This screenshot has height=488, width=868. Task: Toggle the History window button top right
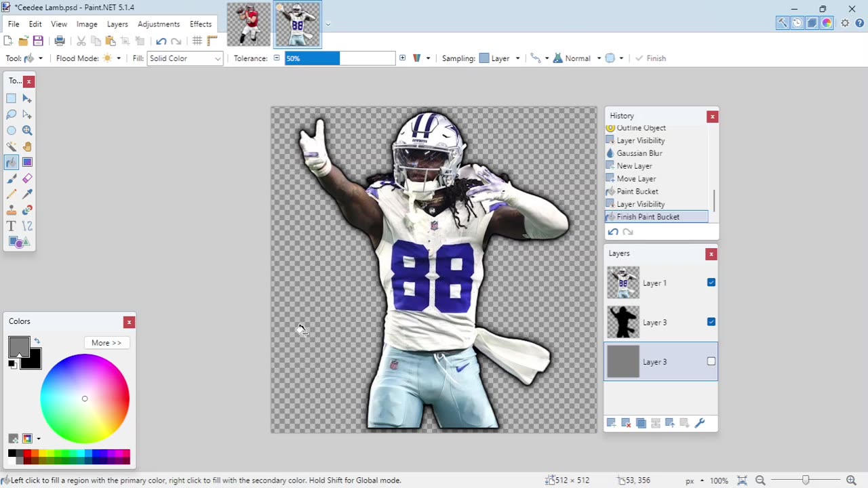point(797,23)
